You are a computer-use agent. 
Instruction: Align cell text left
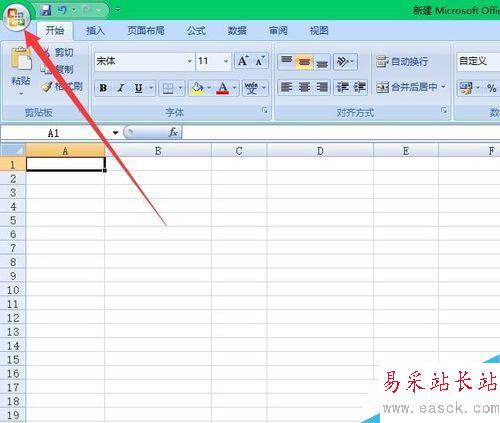[286, 88]
